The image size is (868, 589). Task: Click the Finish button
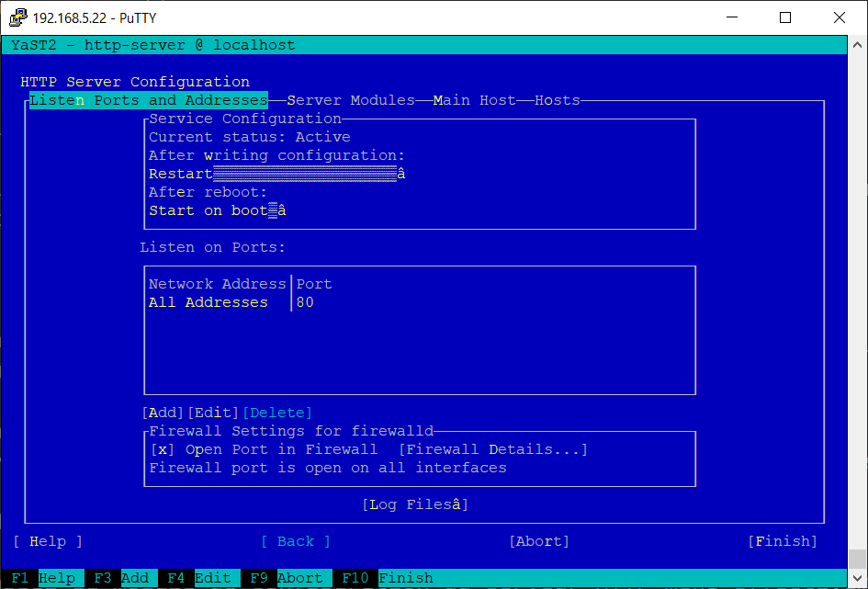[x=783, y=541]
